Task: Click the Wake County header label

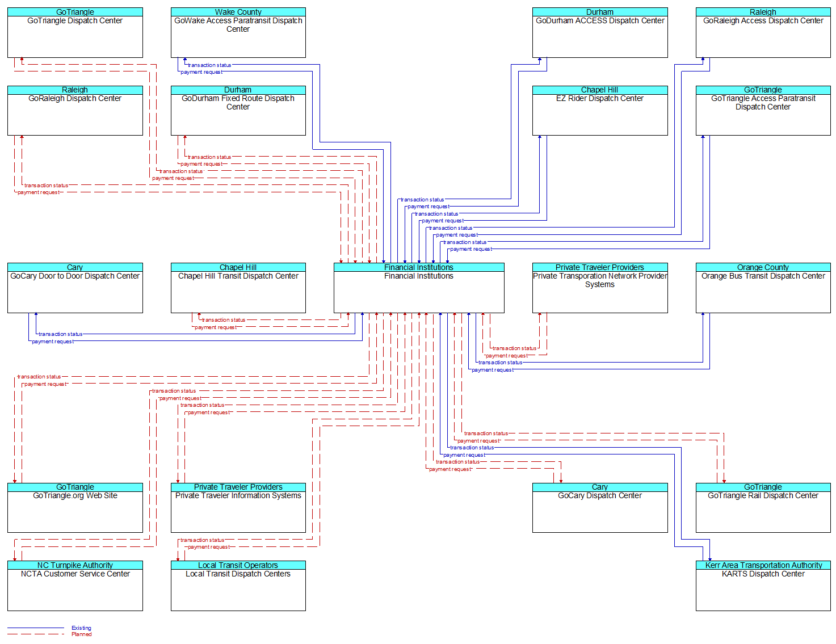Action: [238, 12]
